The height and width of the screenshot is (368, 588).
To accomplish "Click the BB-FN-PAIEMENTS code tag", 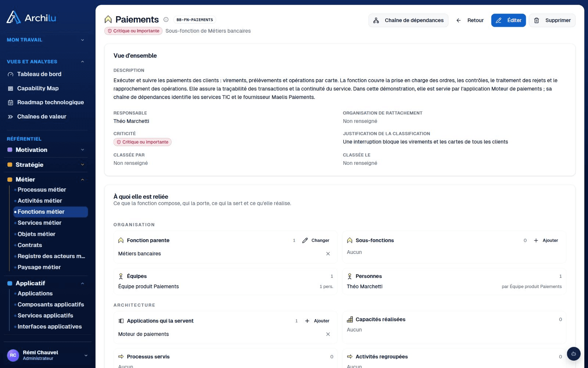I will [x=195, y=20].
